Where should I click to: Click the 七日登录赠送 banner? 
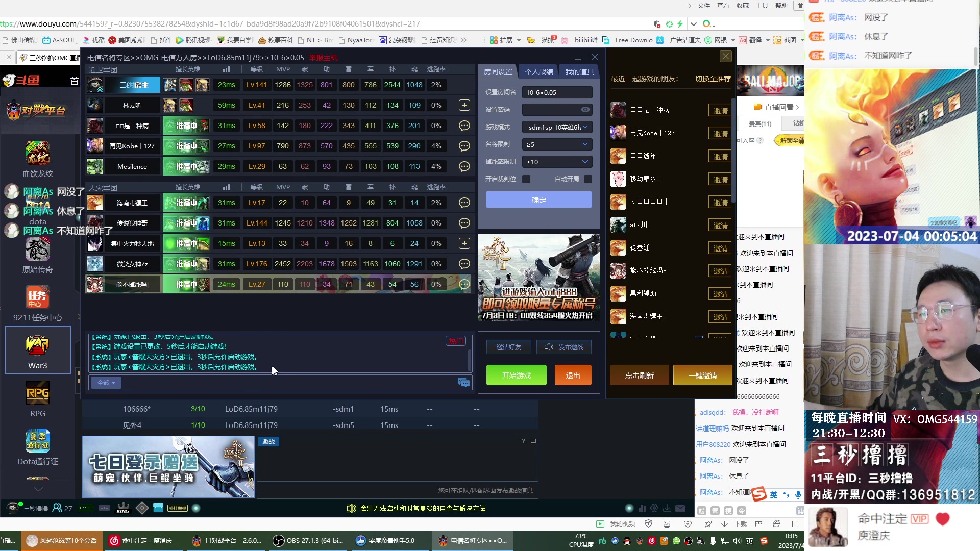[x=168, y=466]
